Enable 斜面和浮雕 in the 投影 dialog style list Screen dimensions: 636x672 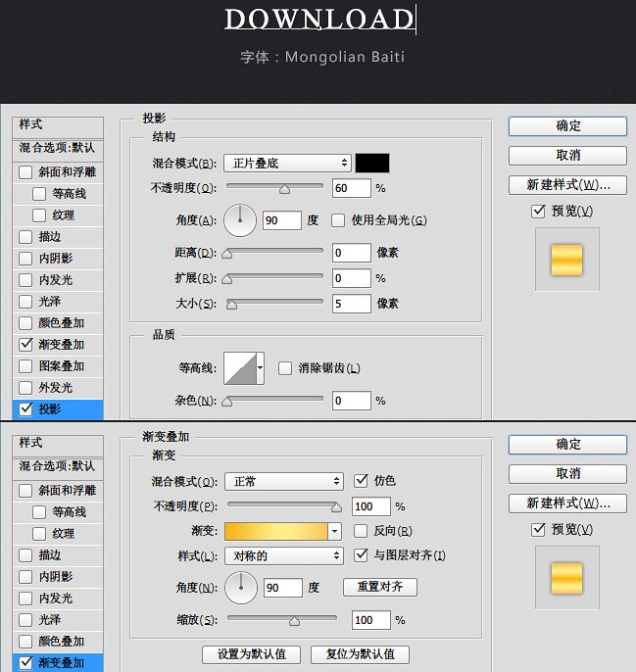tap(25, 172)
